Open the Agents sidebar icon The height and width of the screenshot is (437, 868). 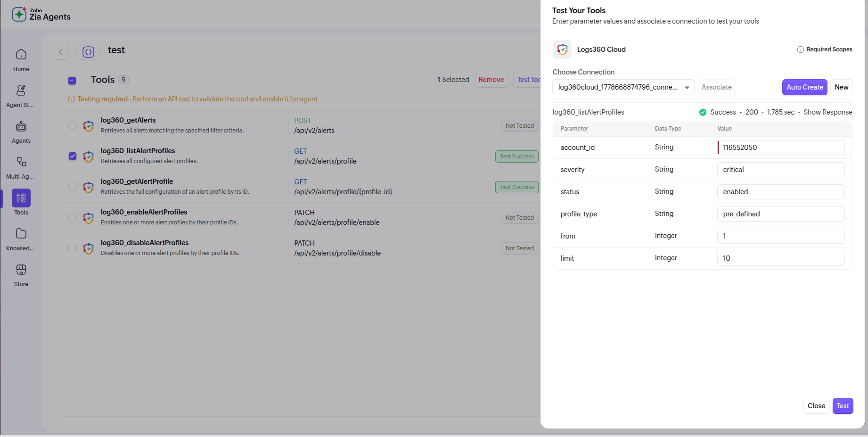point(21,126)
